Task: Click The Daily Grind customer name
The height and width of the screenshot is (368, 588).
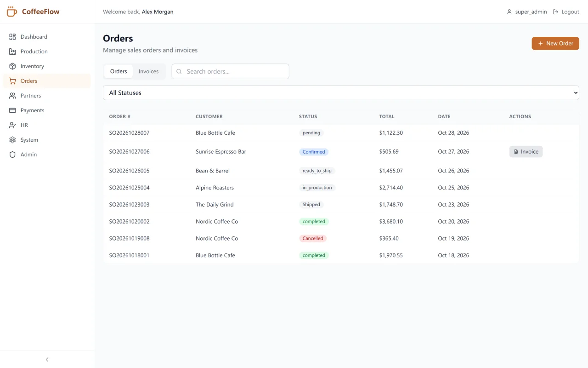Action: pyautogui.click(x=215, y=205)
